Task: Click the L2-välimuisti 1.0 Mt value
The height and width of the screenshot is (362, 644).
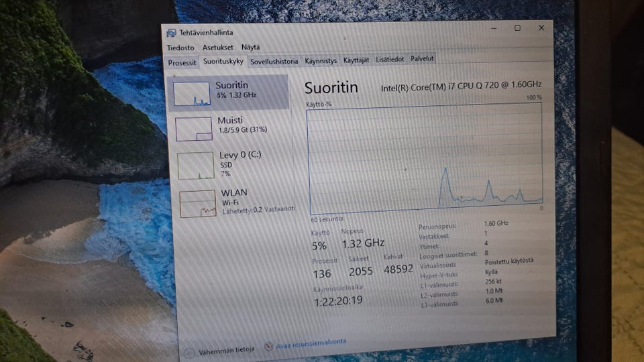Action: [x=494, y=291]
